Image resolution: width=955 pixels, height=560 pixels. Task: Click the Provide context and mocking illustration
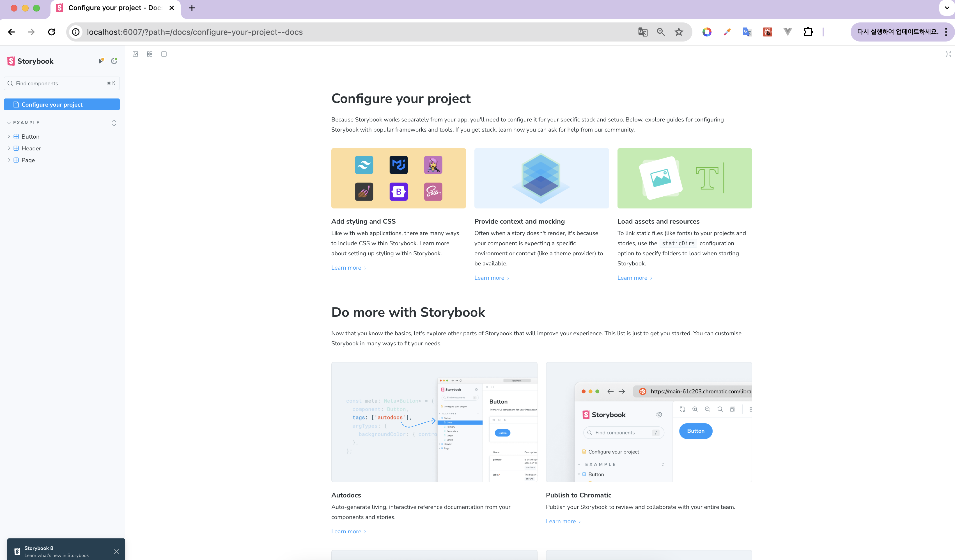541,178
